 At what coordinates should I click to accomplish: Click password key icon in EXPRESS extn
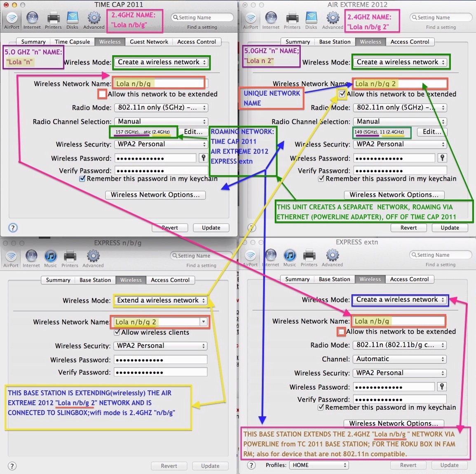point(442,386)
